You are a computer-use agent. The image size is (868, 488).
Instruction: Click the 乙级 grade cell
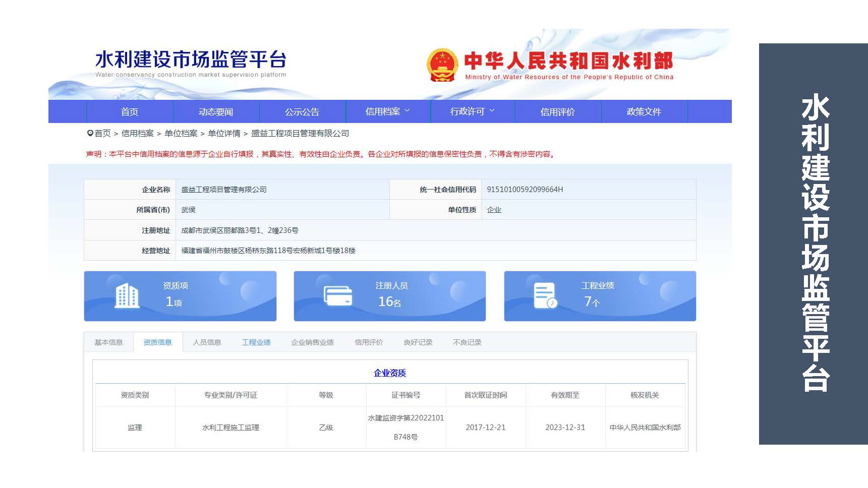[x=326, y=428]
